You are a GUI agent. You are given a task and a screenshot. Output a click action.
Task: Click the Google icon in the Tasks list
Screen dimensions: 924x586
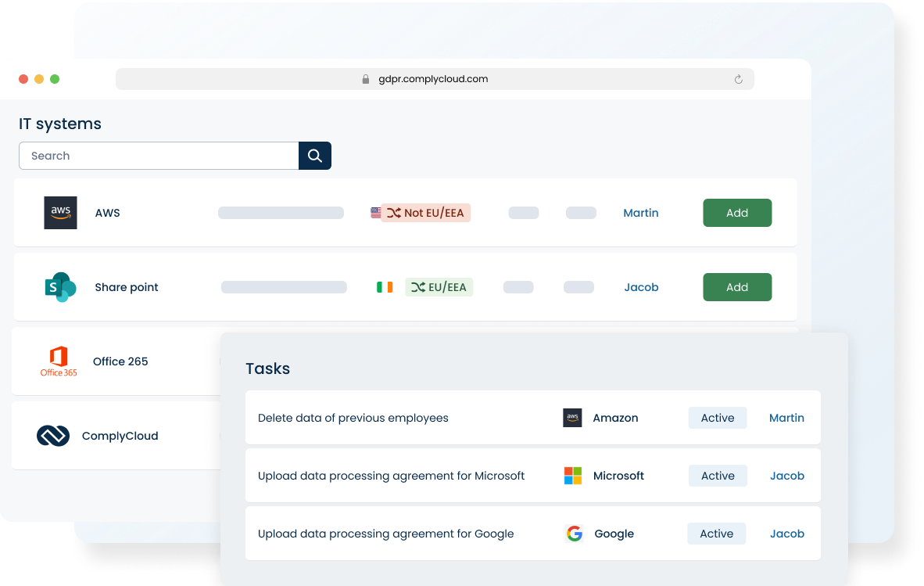(x=574, y=533)
